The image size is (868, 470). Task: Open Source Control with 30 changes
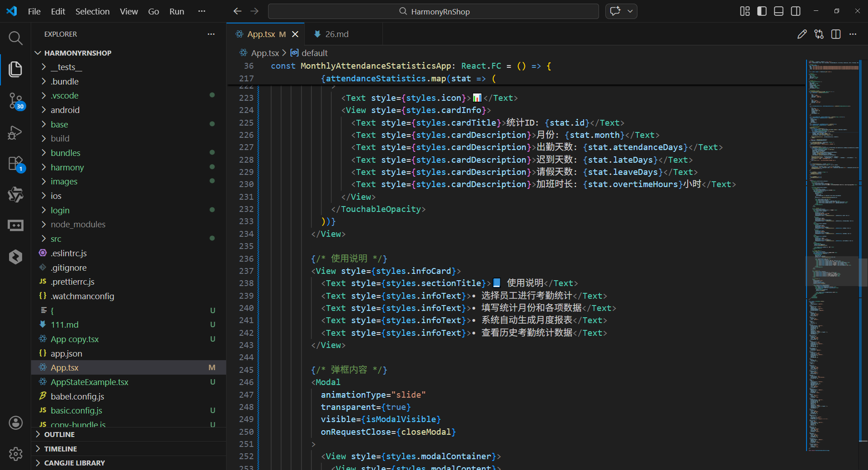point(15,101)
